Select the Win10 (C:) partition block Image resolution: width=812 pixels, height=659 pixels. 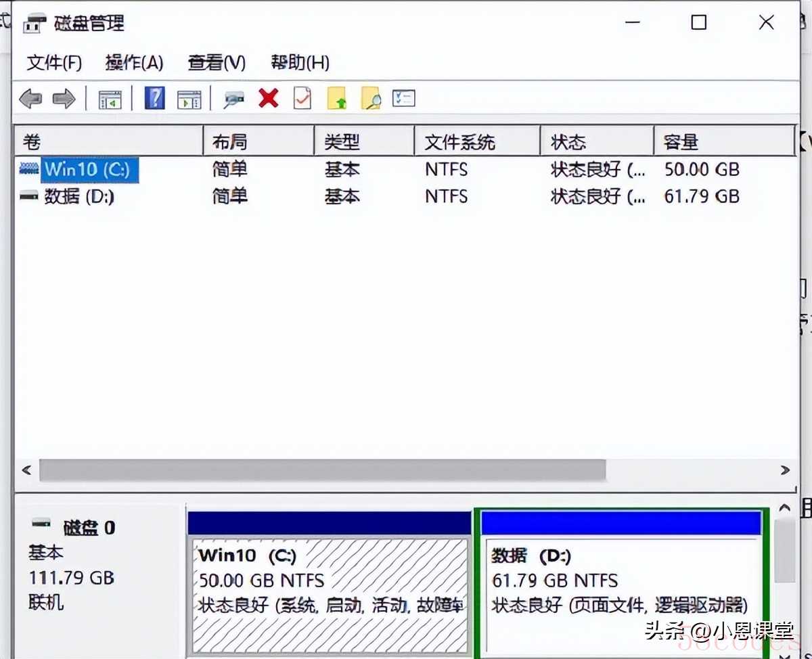328,584
